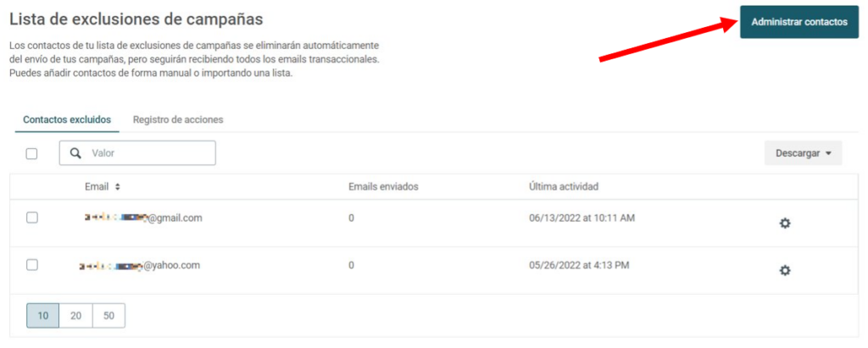Open the blurred gmail.com email address entry
Screen dimensions: 868x348
point(142,218)
